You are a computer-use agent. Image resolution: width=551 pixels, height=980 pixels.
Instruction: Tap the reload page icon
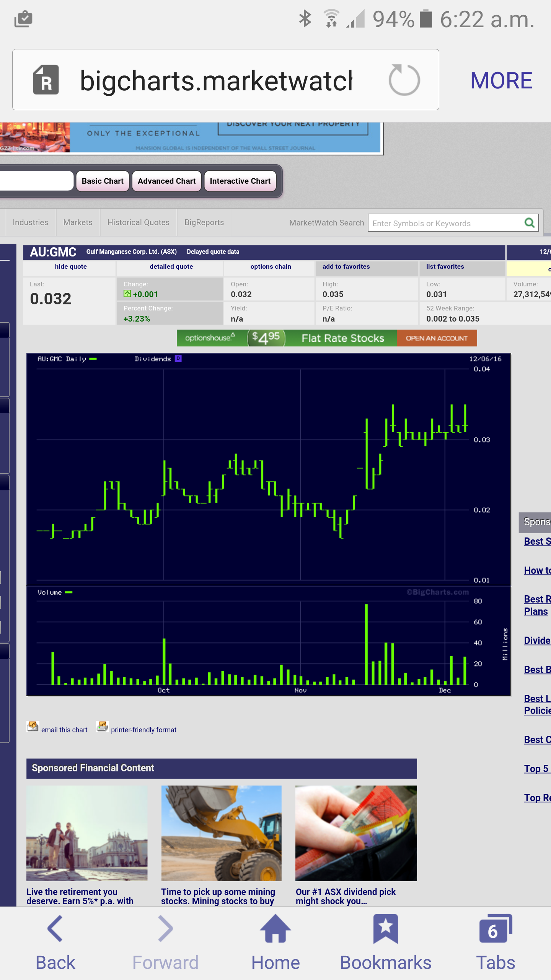(x=404, y=80)
